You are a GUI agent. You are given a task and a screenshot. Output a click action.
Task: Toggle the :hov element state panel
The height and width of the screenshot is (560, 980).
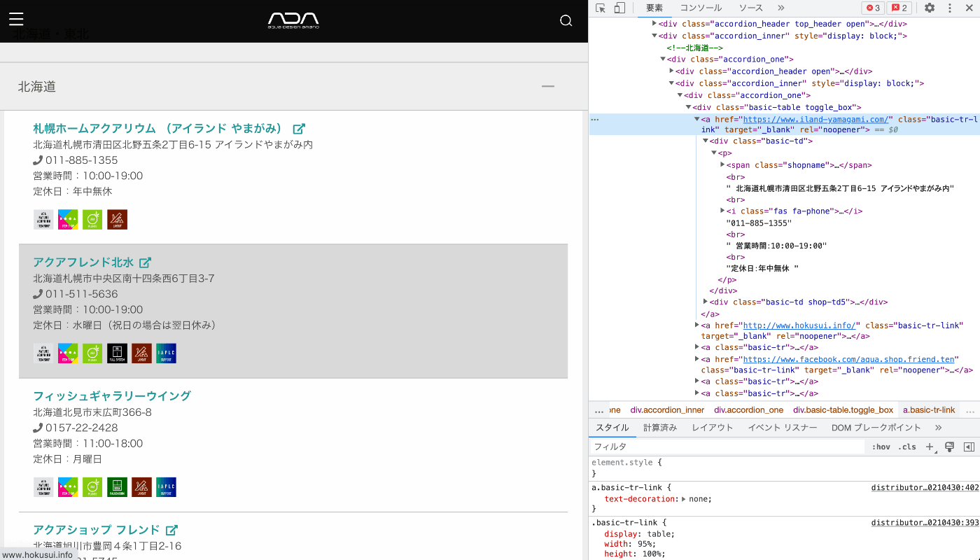pos(881,447)
